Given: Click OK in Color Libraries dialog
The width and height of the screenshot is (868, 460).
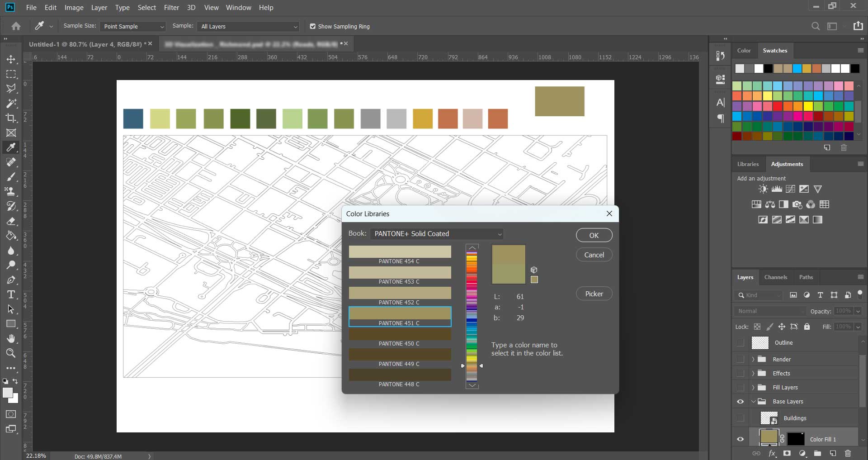Looking at the screenshot, I should 594,235.
